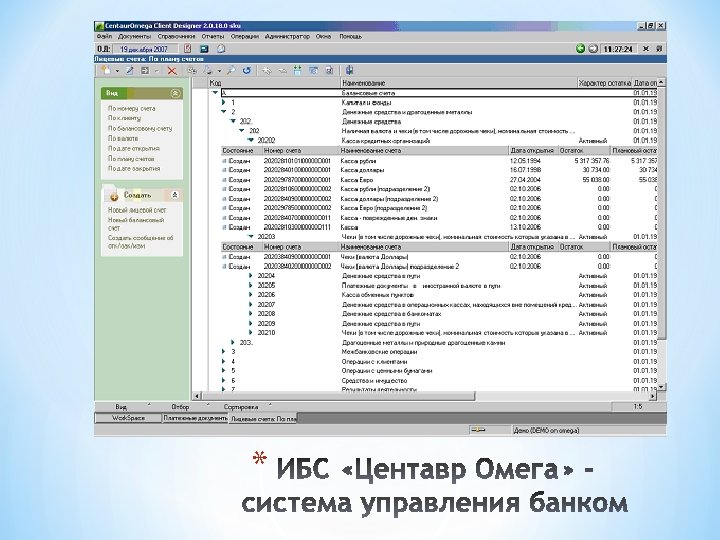Open the dropdown arrow beside new document icon

click(117, 71)
